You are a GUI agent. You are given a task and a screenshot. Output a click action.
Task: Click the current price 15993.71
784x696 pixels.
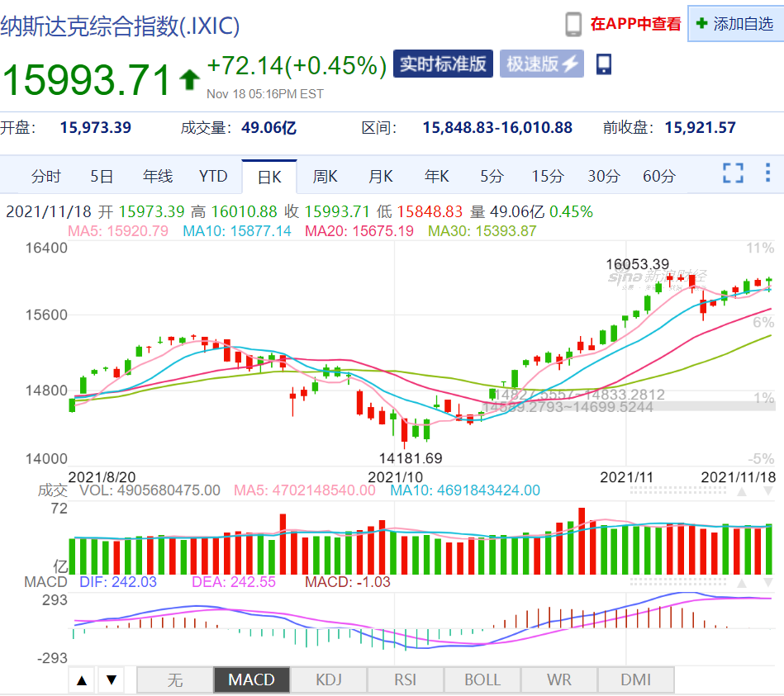pyautogui.click(x=87, y=80)
